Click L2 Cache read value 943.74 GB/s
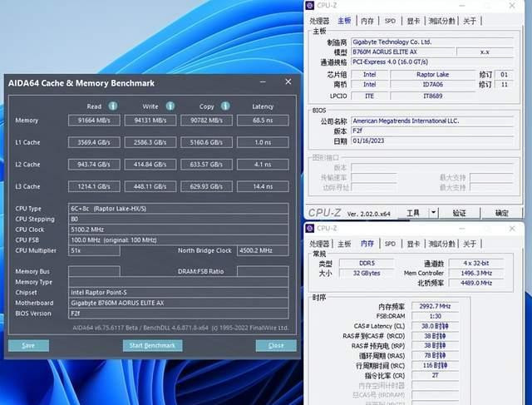The height and width of the screenshot is (405, 532). 94,165
